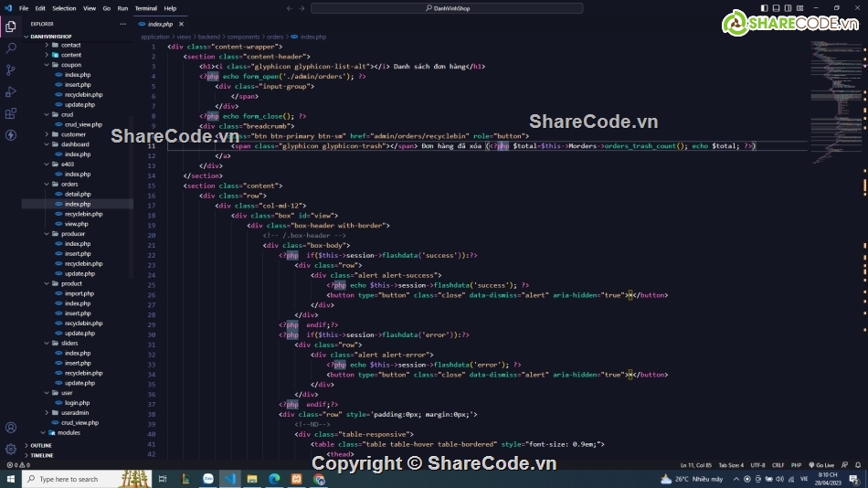Image resolution: width=868 pixels, height=488 pixels.
Task: Open the Manage gear icon
Action: tap(11, 450)
